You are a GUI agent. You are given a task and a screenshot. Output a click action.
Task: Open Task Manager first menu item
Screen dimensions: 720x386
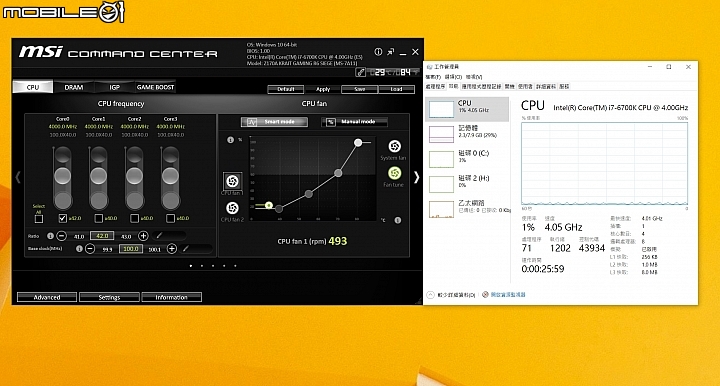click(433, 77)
